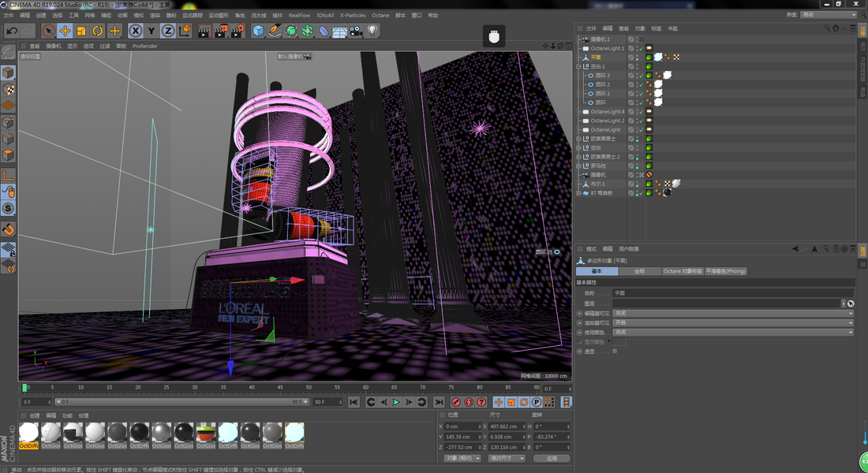Image resolution: width=868 pixels, height=473 pixels.
Task: Select the Rotate tool icon
Action: coord(97,31)
